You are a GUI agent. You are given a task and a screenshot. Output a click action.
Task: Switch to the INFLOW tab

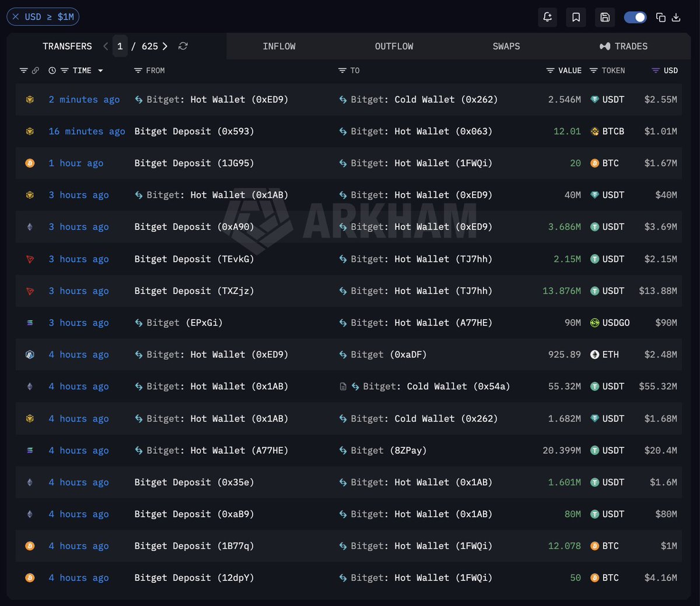(279, 46)
